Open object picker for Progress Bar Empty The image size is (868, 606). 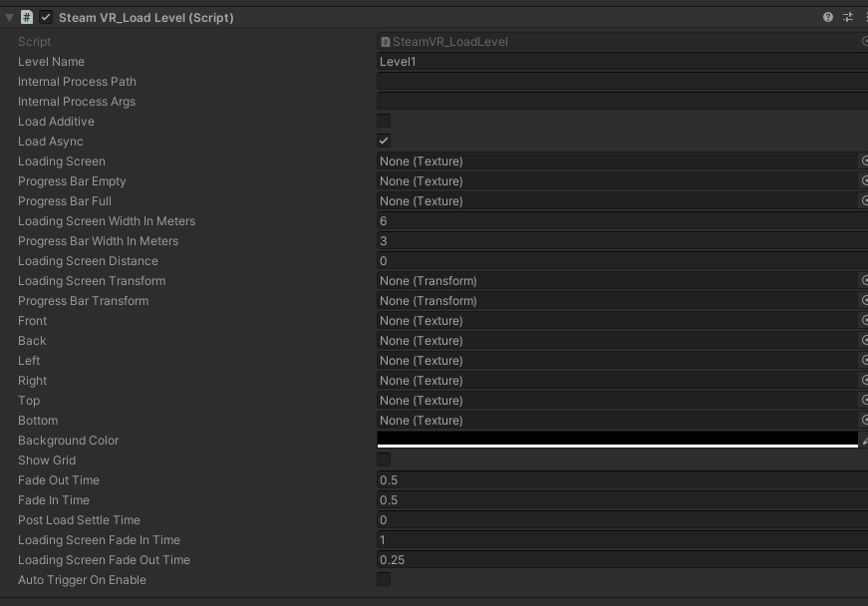[x=863, y=180]
